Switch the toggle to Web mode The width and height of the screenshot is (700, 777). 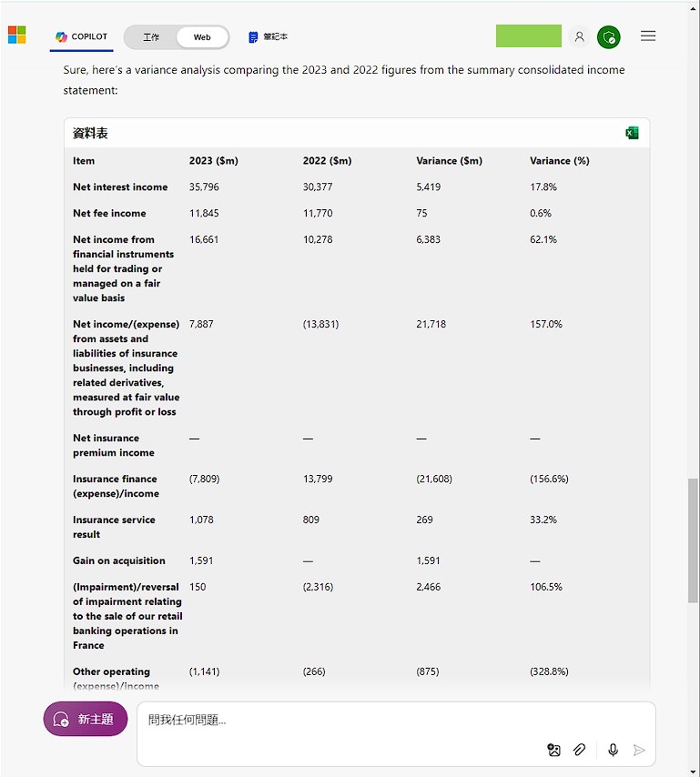pyautogui.click(x=202, y=37)
